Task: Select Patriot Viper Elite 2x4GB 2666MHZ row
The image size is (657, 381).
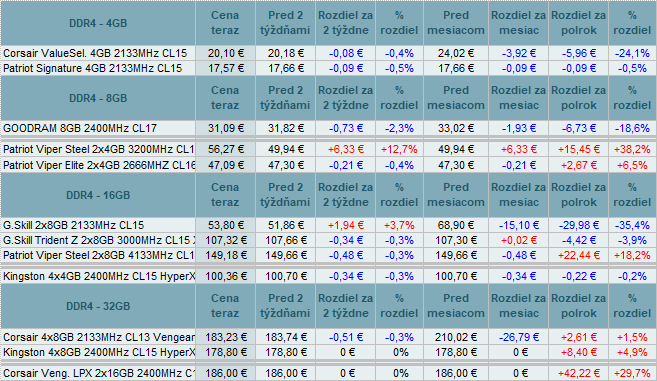Action: pos(328,165)
